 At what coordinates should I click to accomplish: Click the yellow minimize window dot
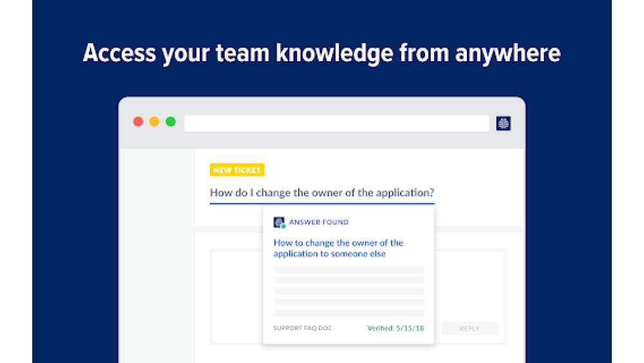point(155,122)
